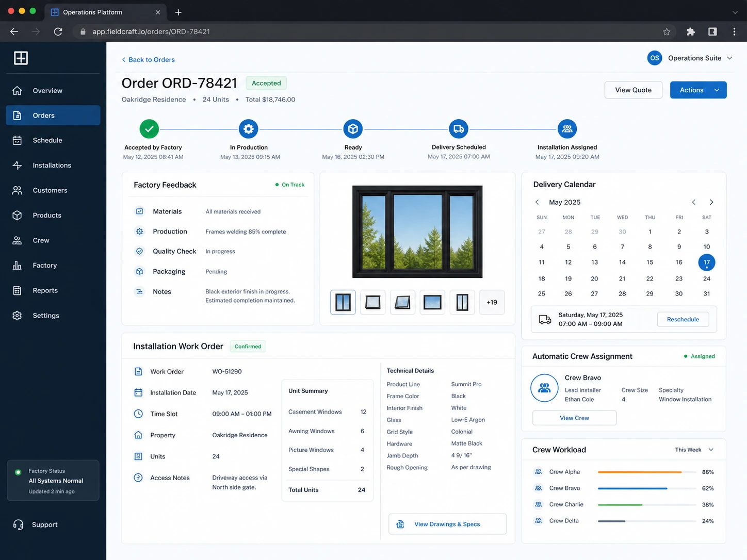Go to next month in calendar
This screenshot has height=560, width=747.
pyautogui.click(x=711, y=202)
